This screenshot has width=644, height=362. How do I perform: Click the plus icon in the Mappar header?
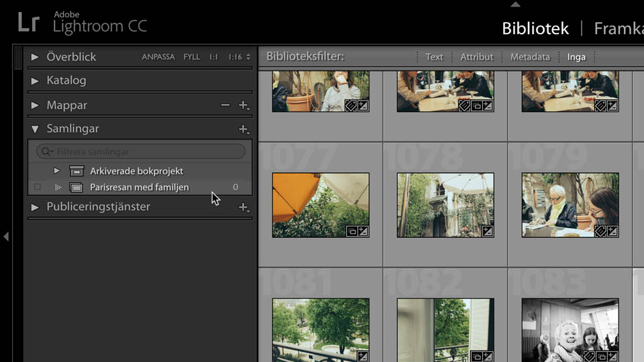point(244,105)
